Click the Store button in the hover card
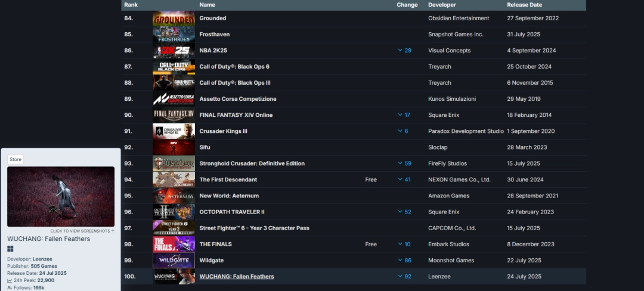This screenshot has height=291, width=644. tap(16, 160)
